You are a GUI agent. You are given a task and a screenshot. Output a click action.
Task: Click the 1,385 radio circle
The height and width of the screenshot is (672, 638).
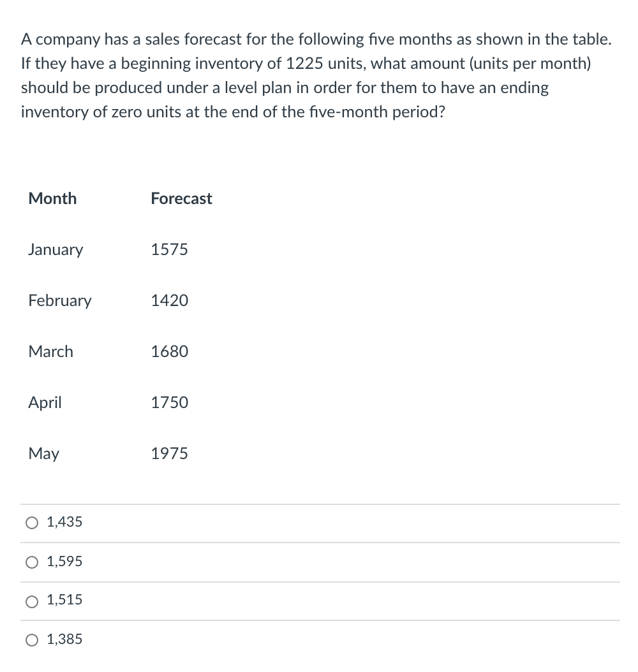tap(31, 639)
